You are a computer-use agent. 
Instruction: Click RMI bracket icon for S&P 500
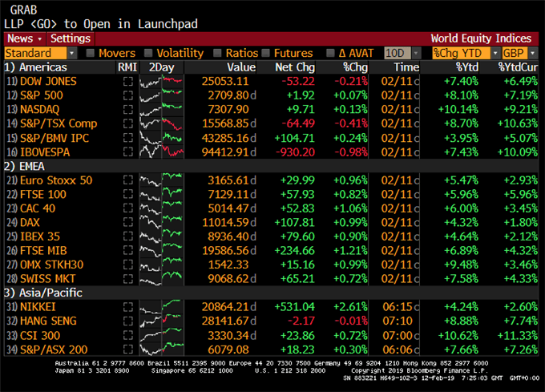[128, 95]
